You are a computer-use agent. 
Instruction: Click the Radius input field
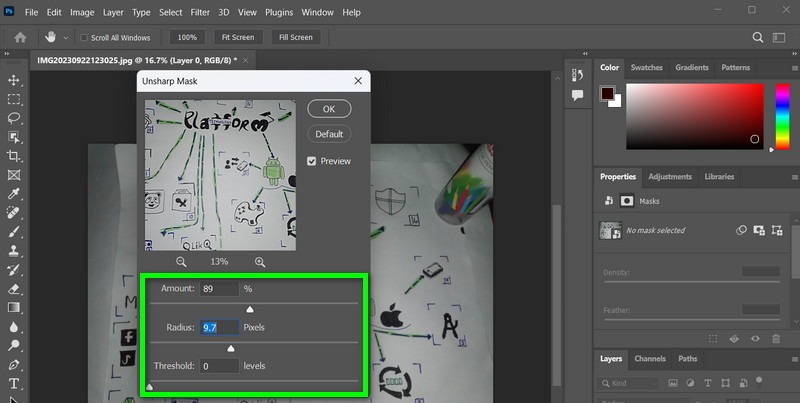(220, 327)
